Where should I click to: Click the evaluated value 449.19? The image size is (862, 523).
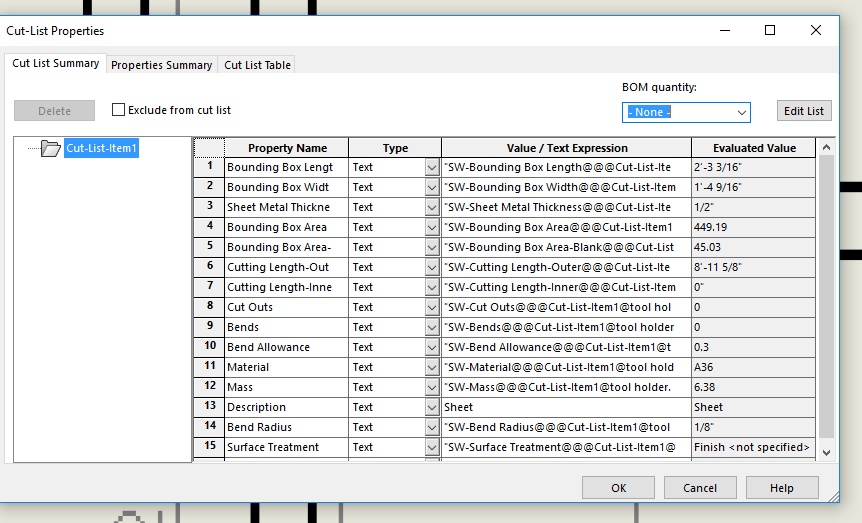(x=754, y=227)
